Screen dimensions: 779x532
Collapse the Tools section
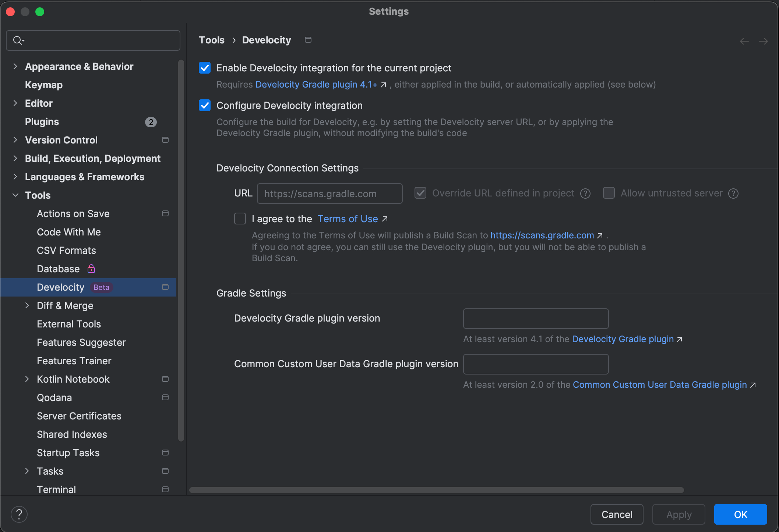(15, 195)
